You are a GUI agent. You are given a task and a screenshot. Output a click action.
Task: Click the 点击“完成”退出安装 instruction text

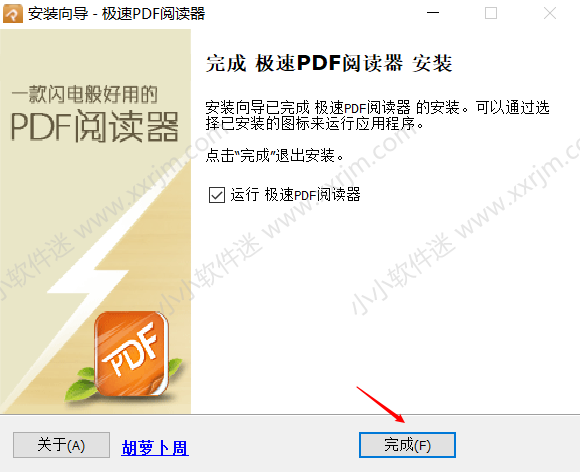tap(274, 155)
